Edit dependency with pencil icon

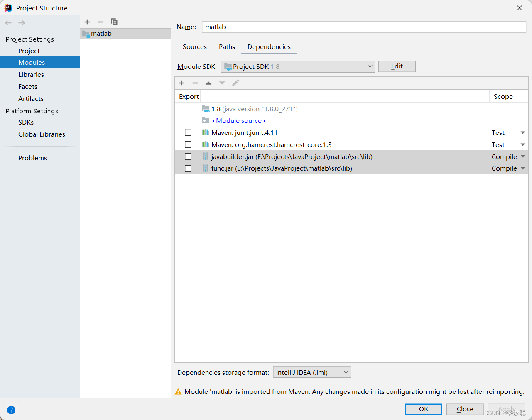tap(235, 83)
